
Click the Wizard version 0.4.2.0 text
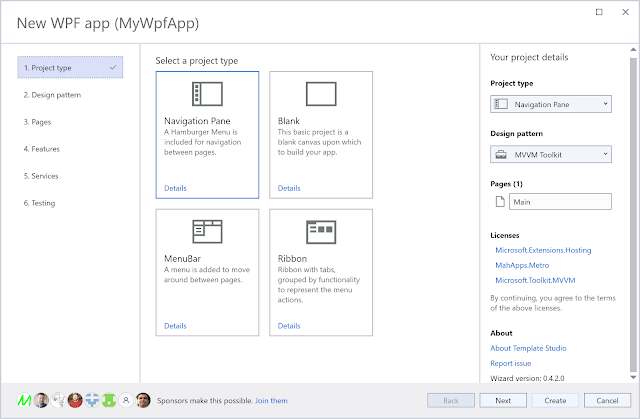527,378
